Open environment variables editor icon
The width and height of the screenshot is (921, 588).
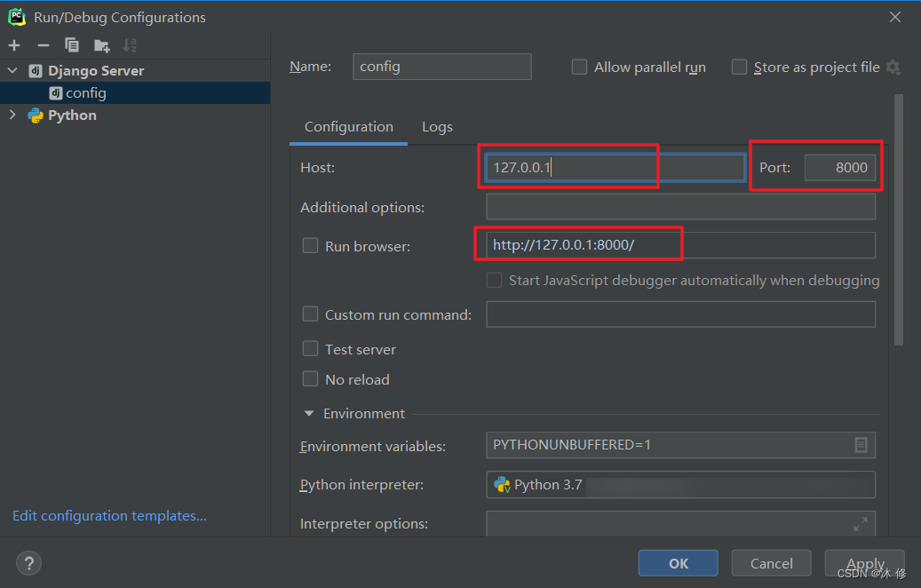click(861, 445)
